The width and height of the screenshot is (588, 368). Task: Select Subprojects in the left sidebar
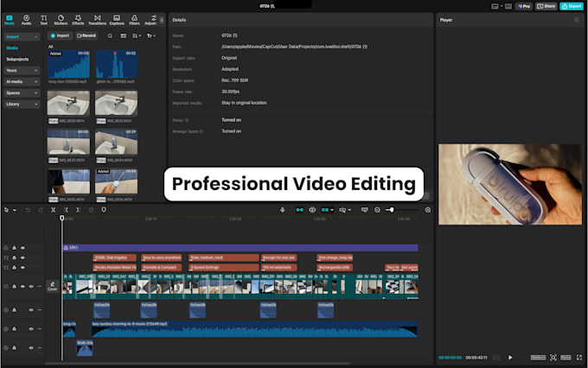click(17, 60)
